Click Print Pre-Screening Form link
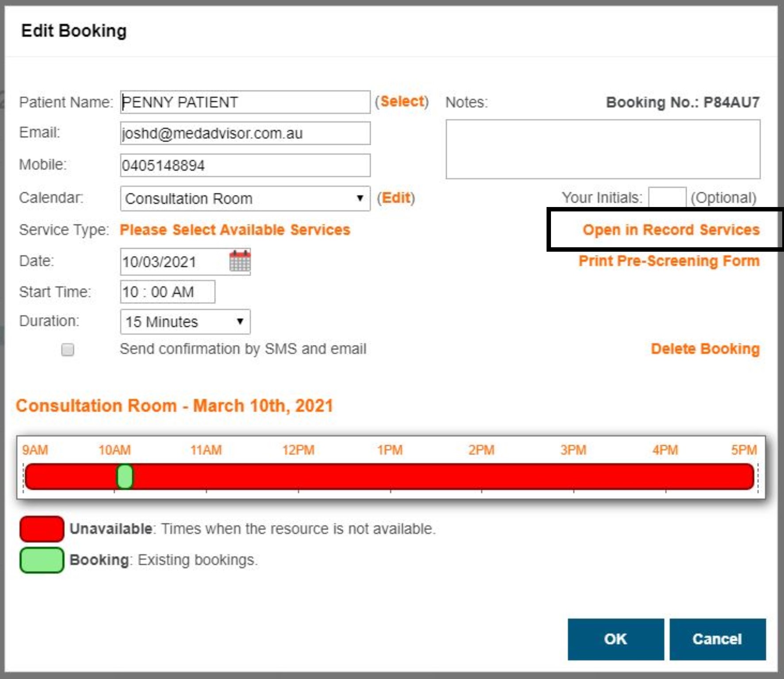 click(669, 261)
